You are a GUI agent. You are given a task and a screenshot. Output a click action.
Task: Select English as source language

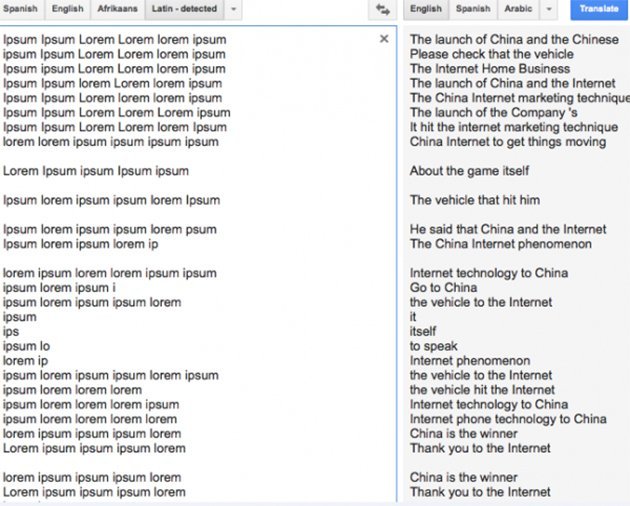68,9
